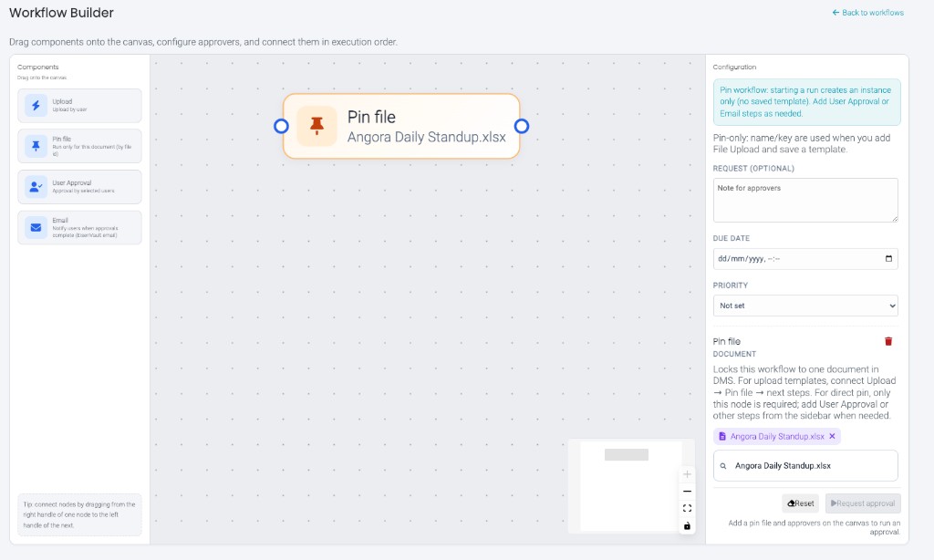Open the due date calendar picker
Screen dimensions: 934x560
(888, 258)
